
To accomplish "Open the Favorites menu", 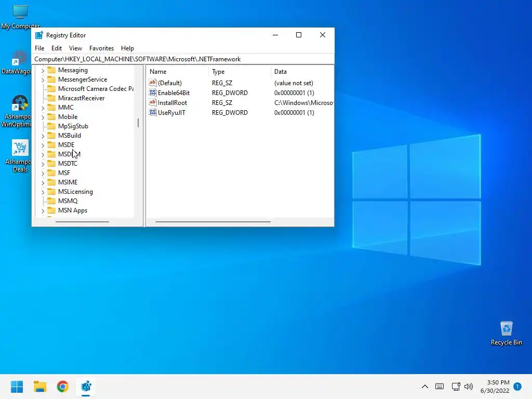I will pos(101,48).
